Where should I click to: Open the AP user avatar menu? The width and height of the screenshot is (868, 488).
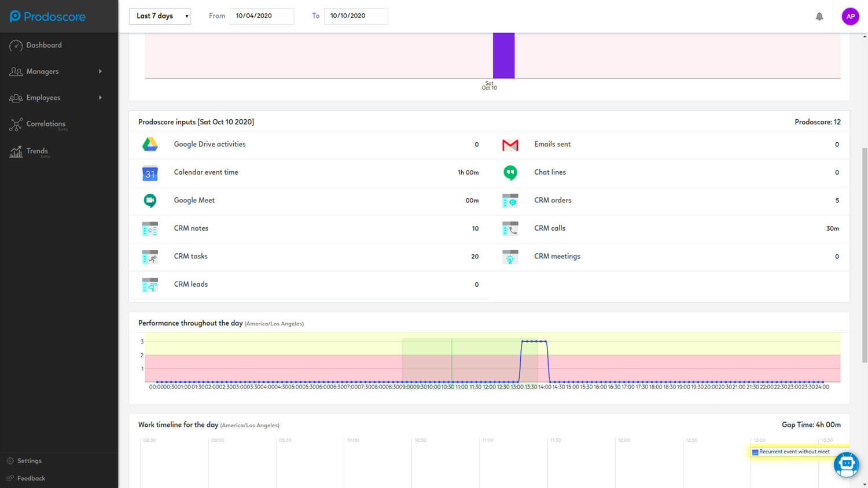pos(850,16)
